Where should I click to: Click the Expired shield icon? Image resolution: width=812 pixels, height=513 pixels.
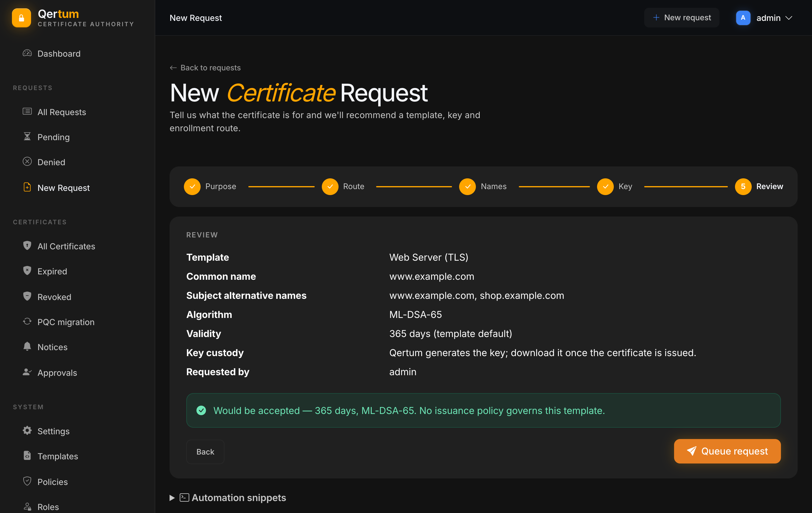click(27, 271)
